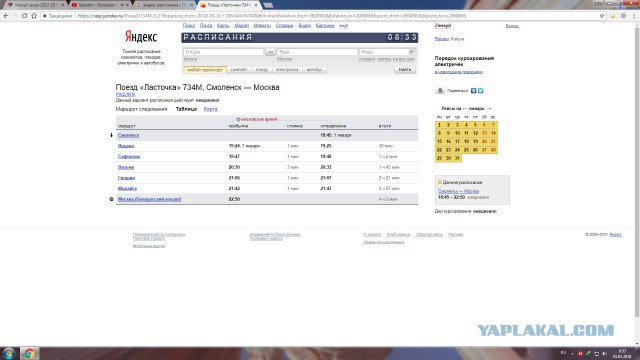
Task: Go back with the browser back arrow
Action: tap(6, 16)
